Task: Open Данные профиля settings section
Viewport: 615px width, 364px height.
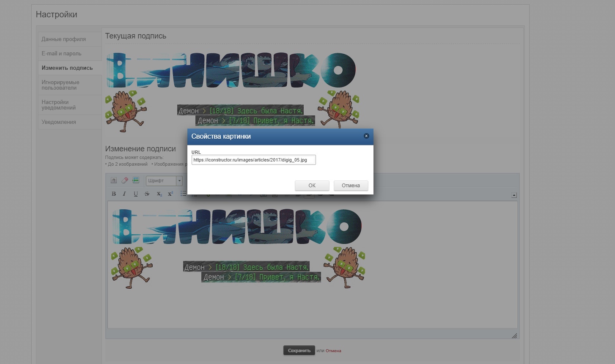Action: pos(70,39)
